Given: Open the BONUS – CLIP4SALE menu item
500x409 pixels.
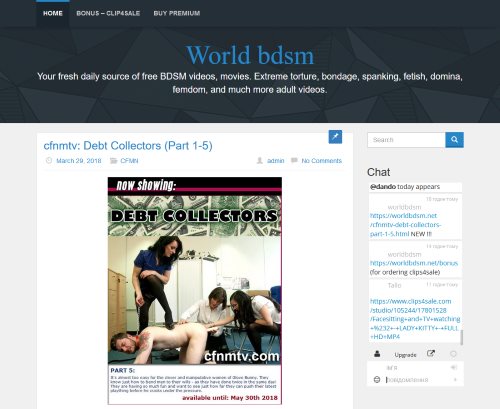Looking at the screenshot, I should point(108,13).
